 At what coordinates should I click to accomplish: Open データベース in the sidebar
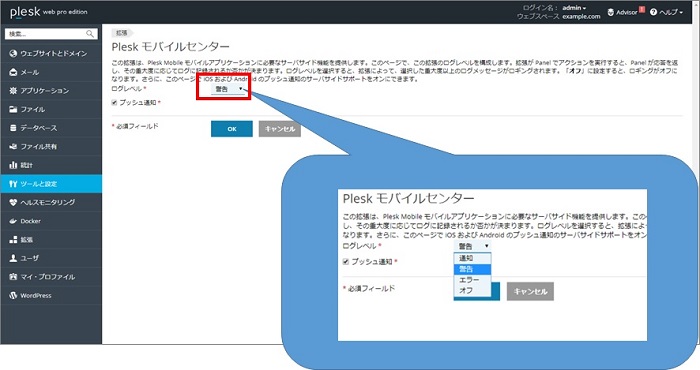tap(51, 128)
